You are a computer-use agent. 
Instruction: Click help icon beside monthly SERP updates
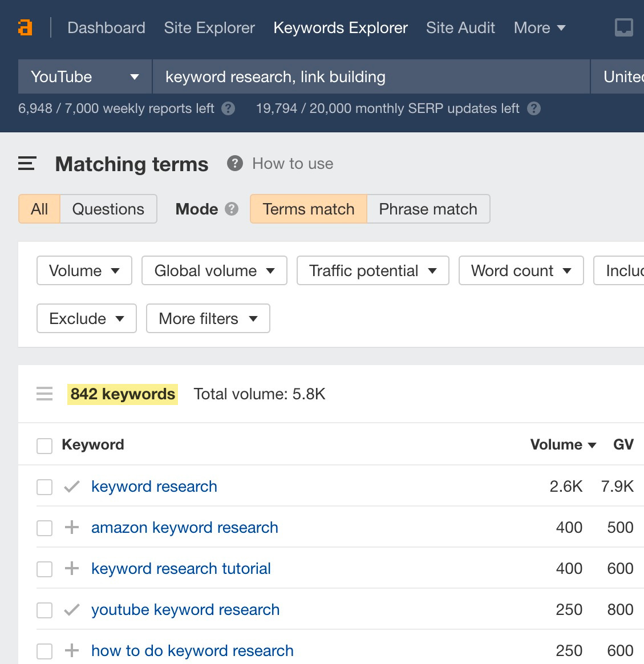[x=534, y=108]
